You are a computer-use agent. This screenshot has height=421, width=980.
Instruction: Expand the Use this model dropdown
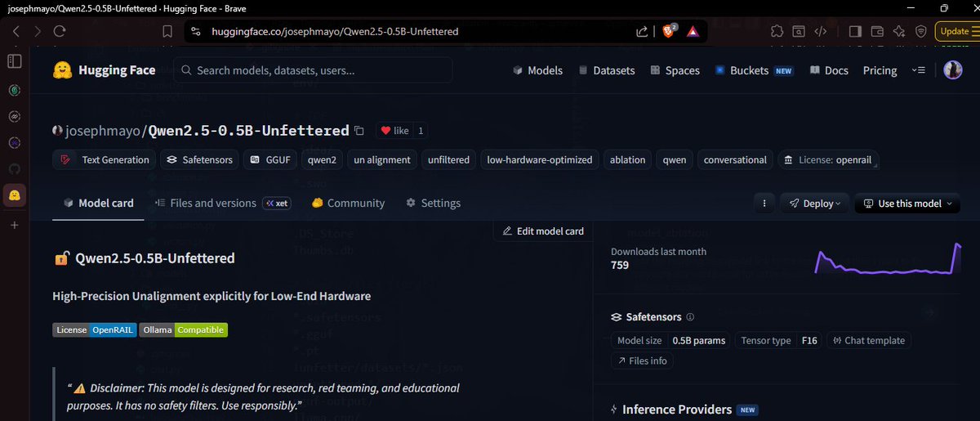pyautogui.click(x=907, y=204)
